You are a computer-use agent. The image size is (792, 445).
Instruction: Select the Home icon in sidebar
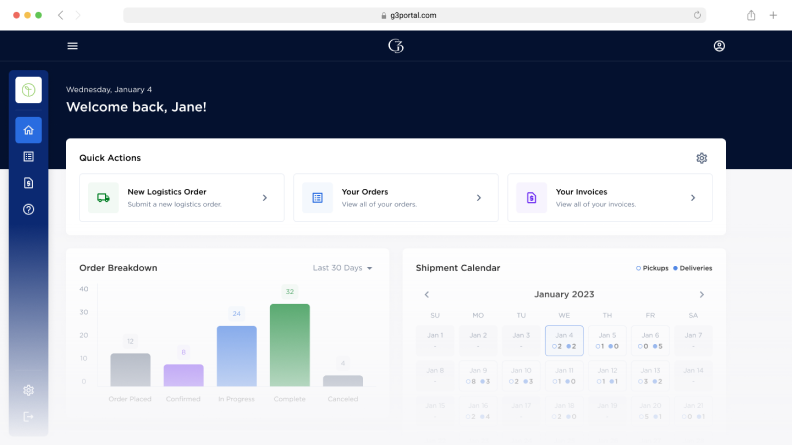(28, 130)
